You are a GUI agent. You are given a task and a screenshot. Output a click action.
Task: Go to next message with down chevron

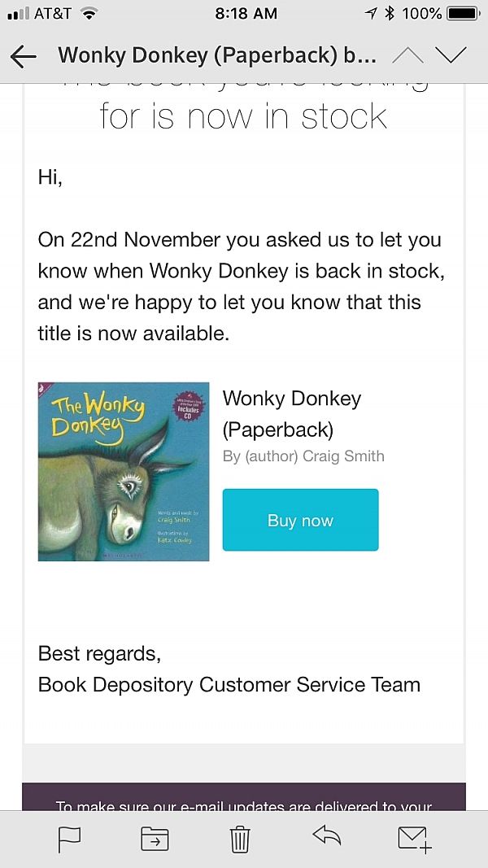click(x=451, y=55)
